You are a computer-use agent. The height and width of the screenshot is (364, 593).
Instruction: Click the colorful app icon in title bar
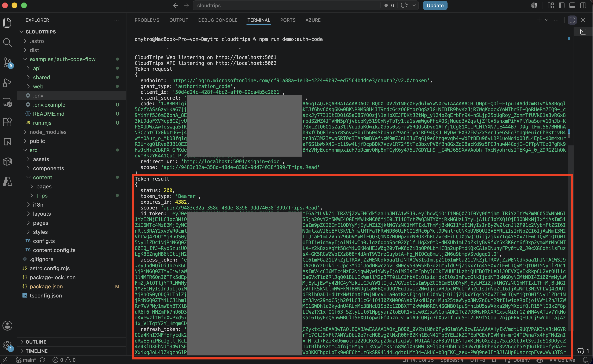tap(534, 5)
